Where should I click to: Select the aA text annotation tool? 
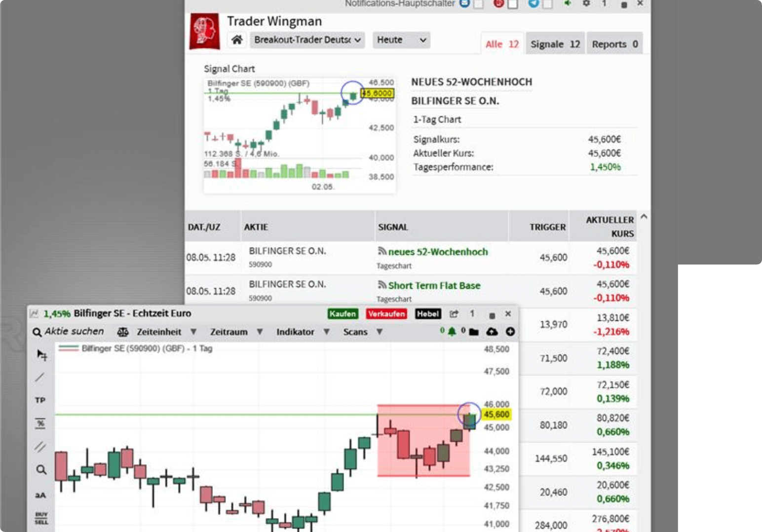tap(40, 495)
